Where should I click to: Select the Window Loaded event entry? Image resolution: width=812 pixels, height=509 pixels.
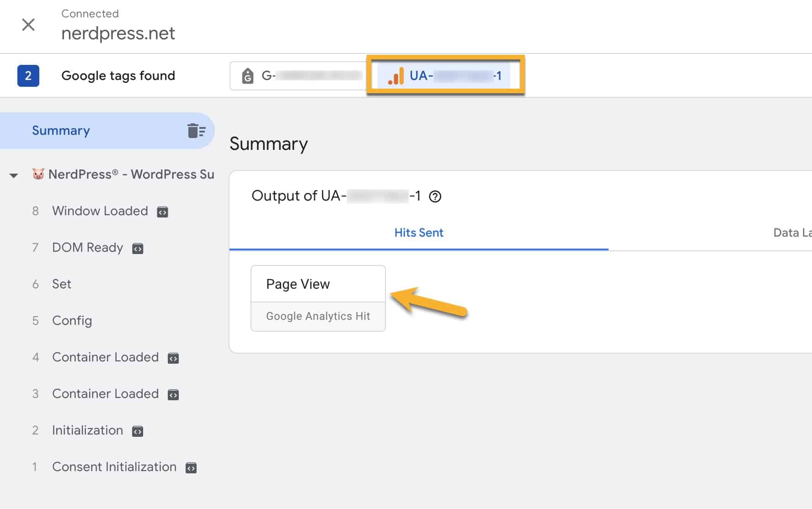click(x=100, y=211)
